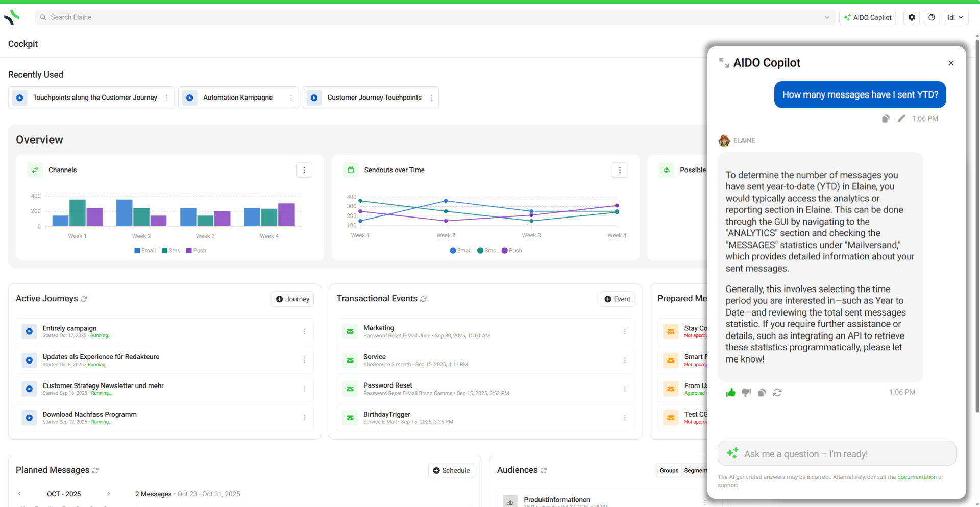Open options for BirthdayTrigger event

tap(625, 418)
